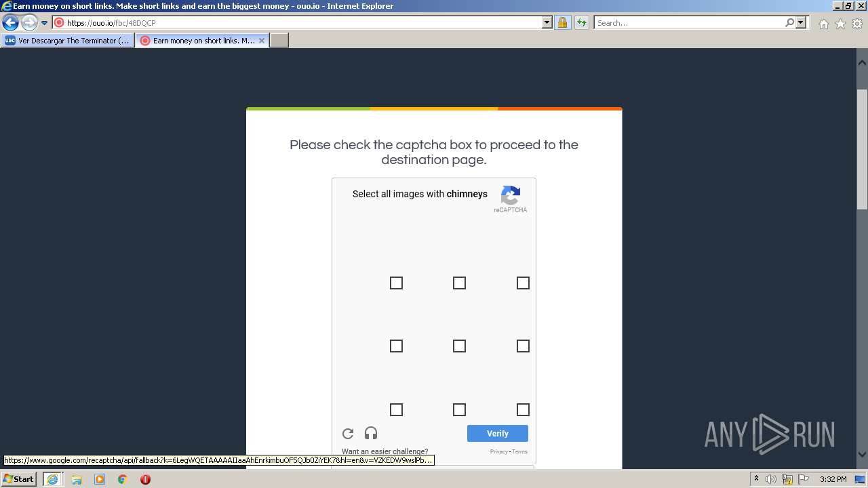Click the browser Forward arrow button
Image resolution: width=868 pixels, height=488 pixels.
29,22
